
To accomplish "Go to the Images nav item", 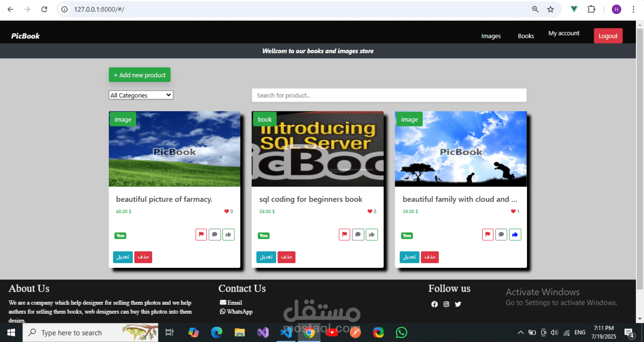I will pos(491,36).
